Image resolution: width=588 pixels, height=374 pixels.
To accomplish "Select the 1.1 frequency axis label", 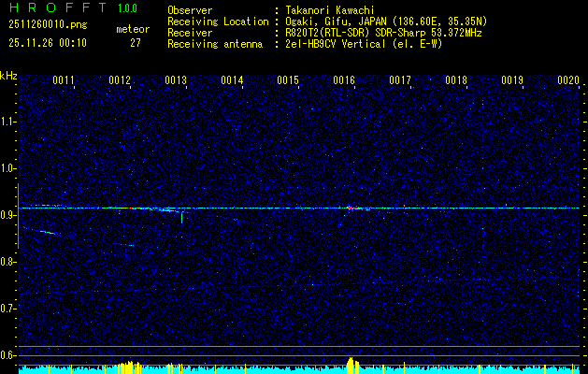I will pyautogui.click(x=8, y=122).
